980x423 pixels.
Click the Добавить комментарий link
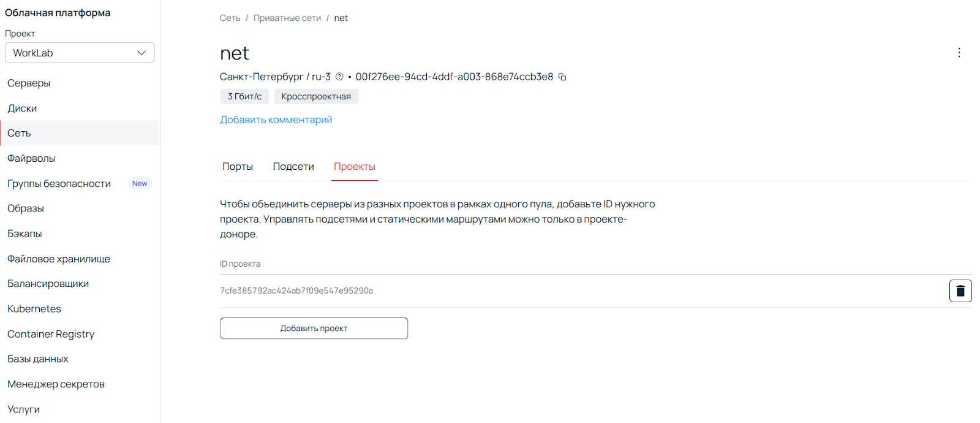pos(276,120)
